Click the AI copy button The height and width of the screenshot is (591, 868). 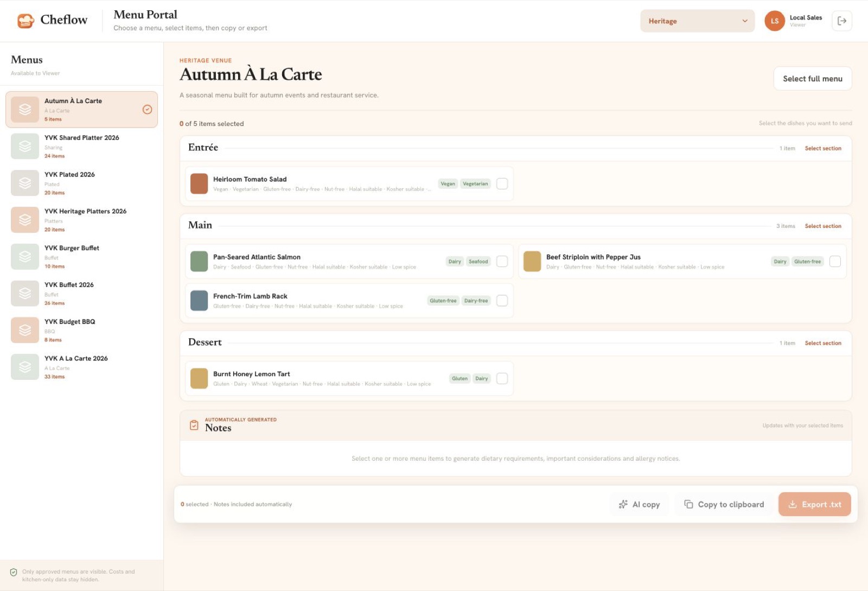(640, 505)
